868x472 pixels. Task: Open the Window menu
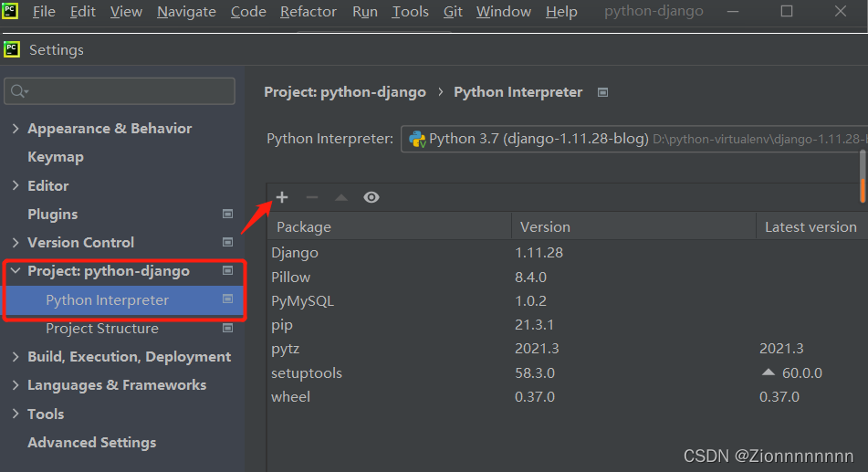503,12
